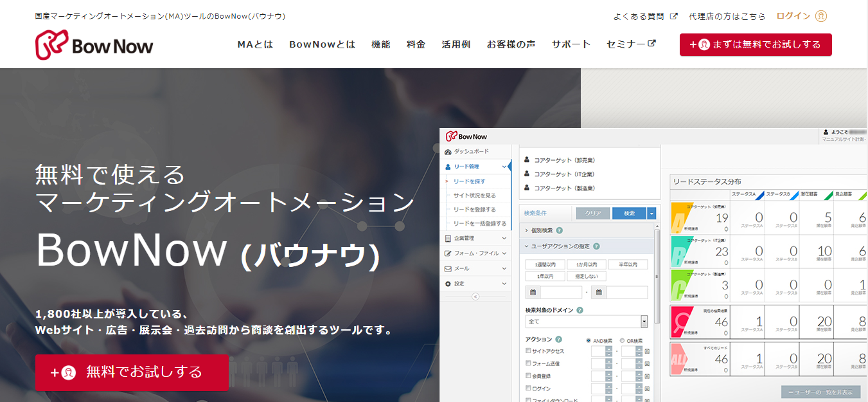The height and width of the screenshot is (402, 868).
Task: Select the 指定しない period option
Action: (587, 277)
